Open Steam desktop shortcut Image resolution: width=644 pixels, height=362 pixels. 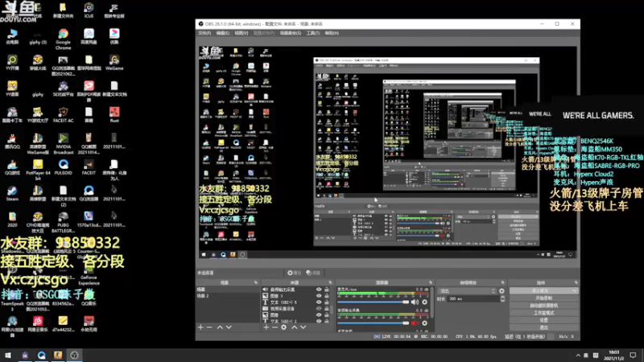click(x=12, y=193)
